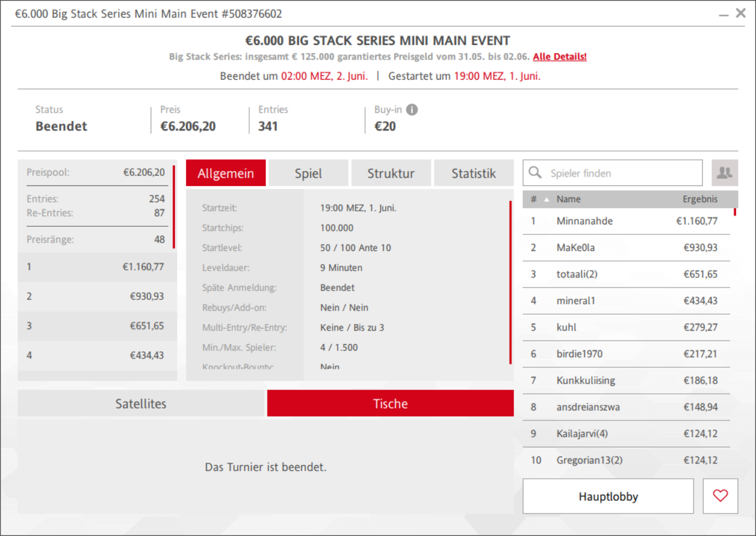Viewport: 756px width, 536px height.
Task: Go to the Hauptlobby
Action: pos(608,496)
